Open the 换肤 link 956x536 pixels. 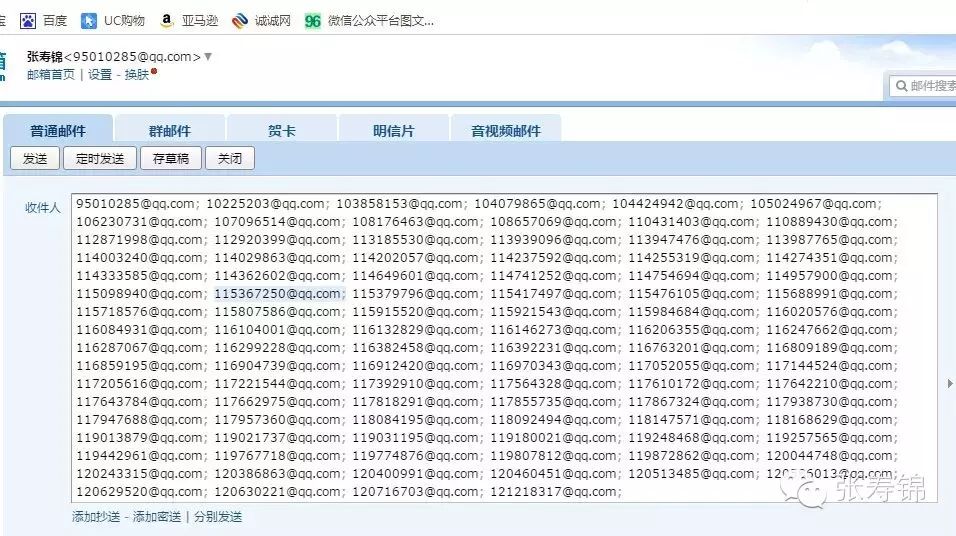[x=137, y=74]
